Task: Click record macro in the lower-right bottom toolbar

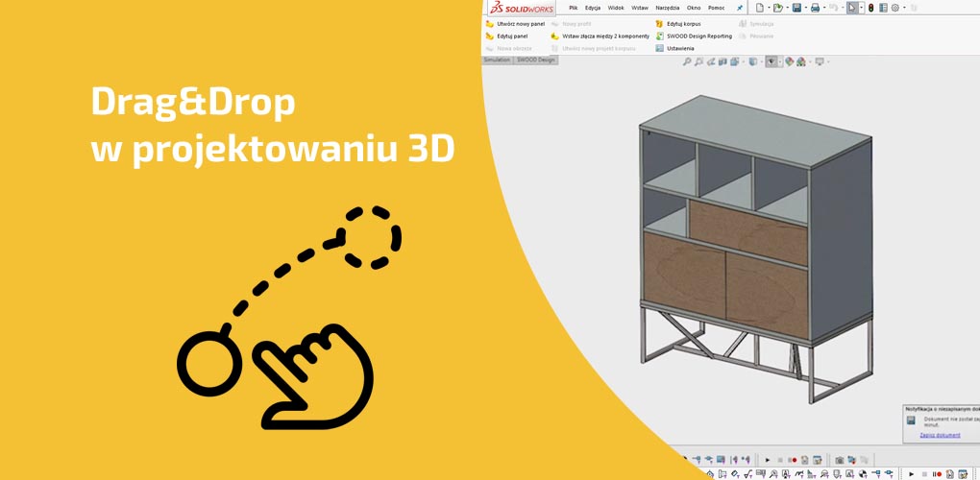Action: [x=938, y=474]
